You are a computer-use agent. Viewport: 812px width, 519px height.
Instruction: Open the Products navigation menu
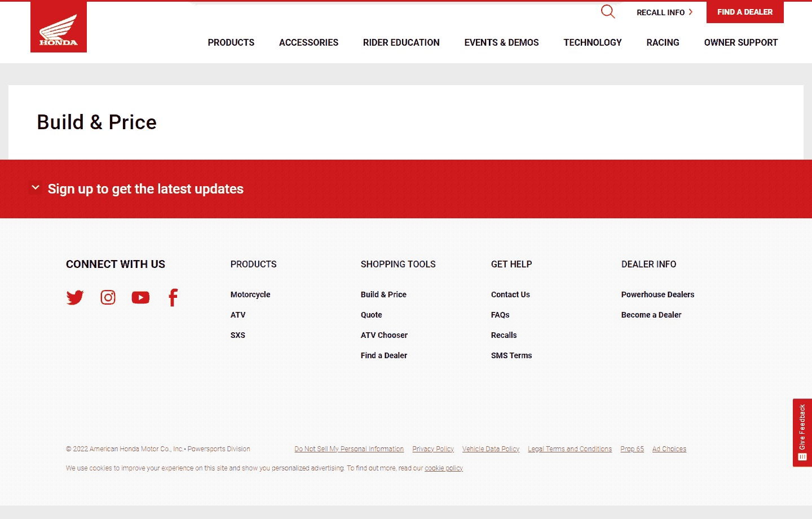pyautogui.click(x=231, y=43)
